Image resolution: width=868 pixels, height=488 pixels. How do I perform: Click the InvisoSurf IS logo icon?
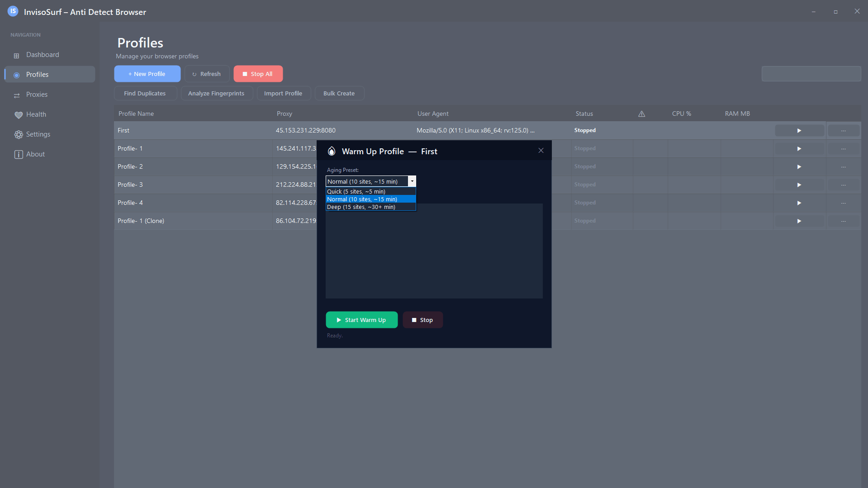point(13,11)
